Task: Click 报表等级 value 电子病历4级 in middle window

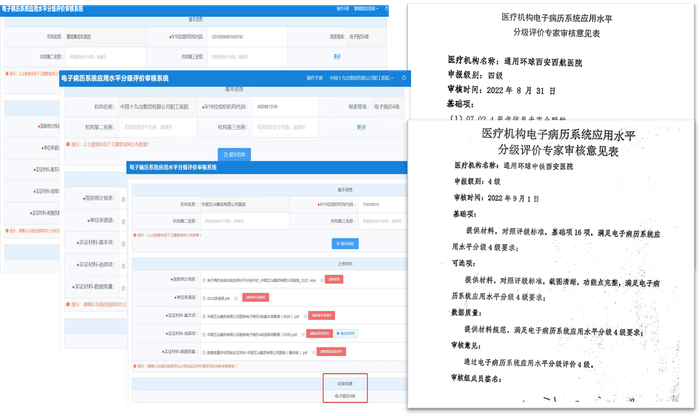Action: 387,107
